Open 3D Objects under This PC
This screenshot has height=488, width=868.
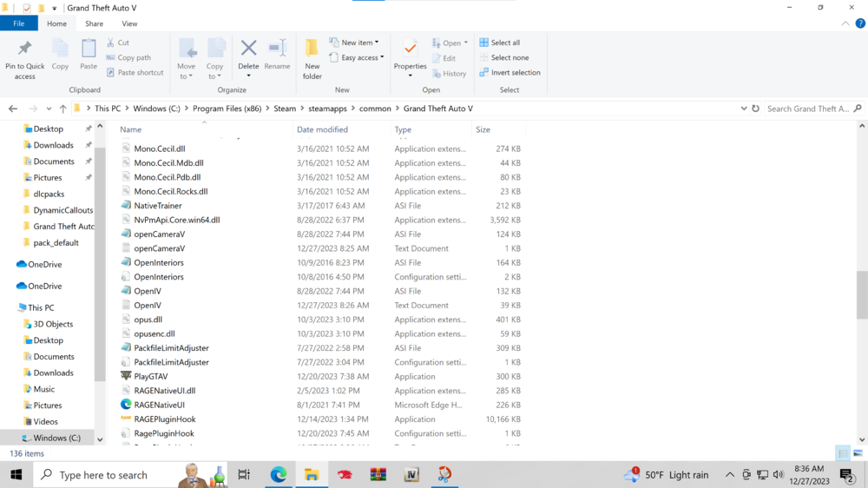pos(53,324)
